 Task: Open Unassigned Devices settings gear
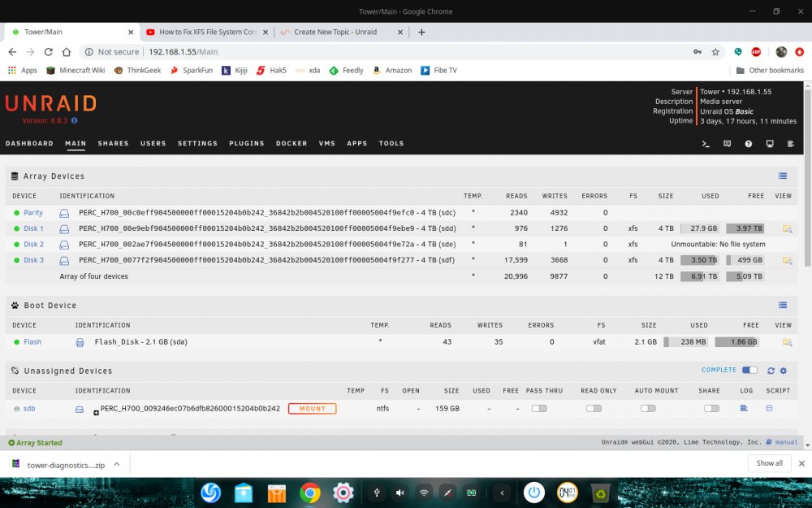[783, 371]
